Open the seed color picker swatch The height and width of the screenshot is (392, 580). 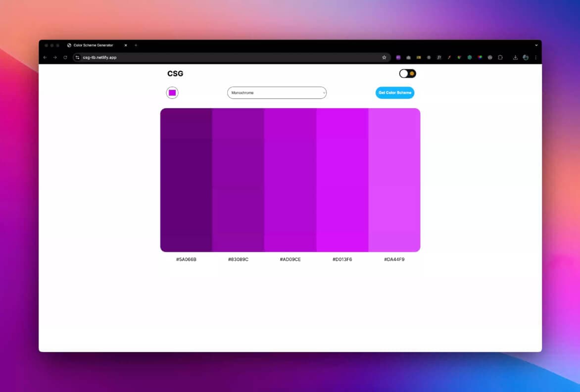172,93
